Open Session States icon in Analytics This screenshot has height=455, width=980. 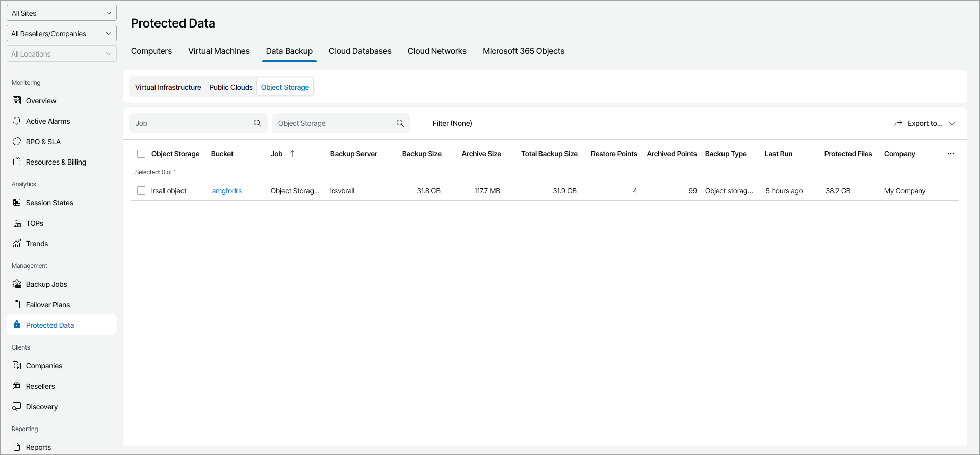tap(17, 203)
